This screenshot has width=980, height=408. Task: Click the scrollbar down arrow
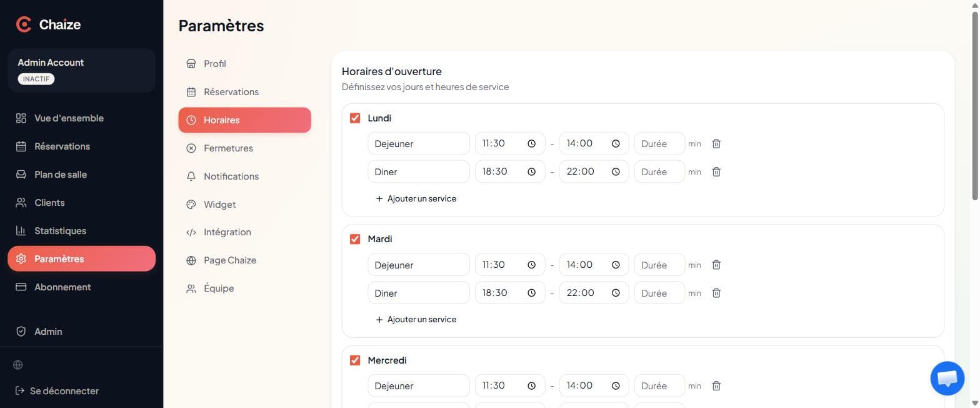click(x=975, y=403)
